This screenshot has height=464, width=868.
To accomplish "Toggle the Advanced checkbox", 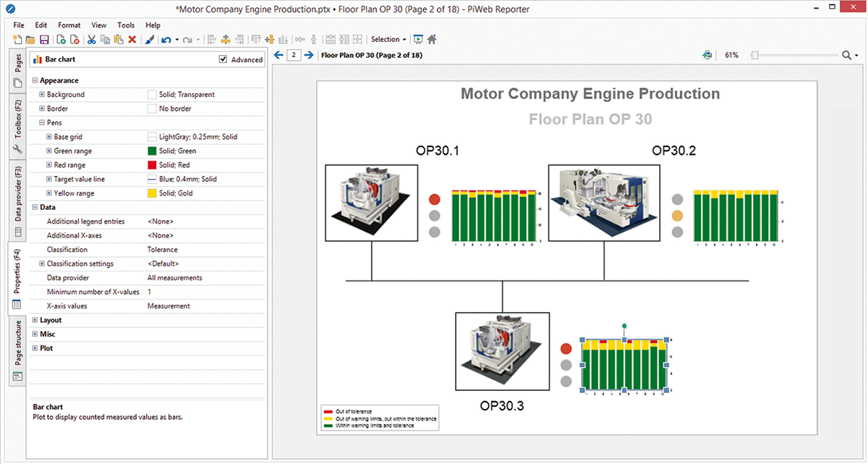I will [x=223, y=59].
